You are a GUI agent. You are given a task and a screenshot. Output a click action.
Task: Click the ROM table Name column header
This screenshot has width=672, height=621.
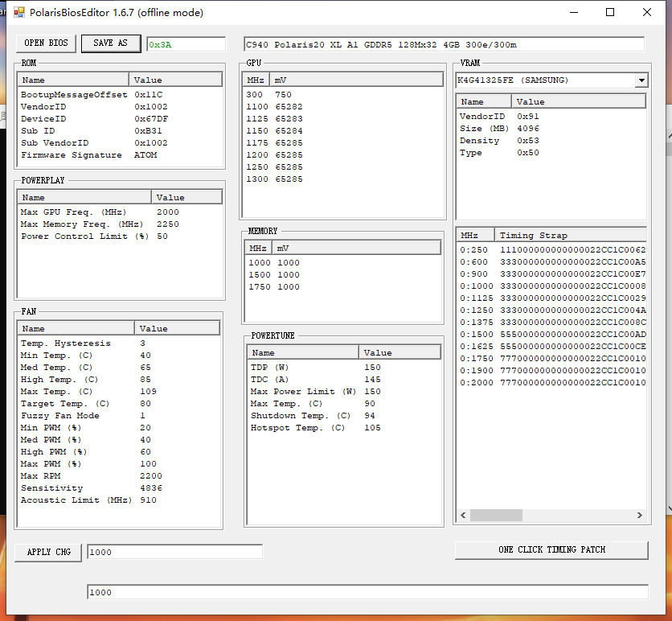[x=73, y=80]
